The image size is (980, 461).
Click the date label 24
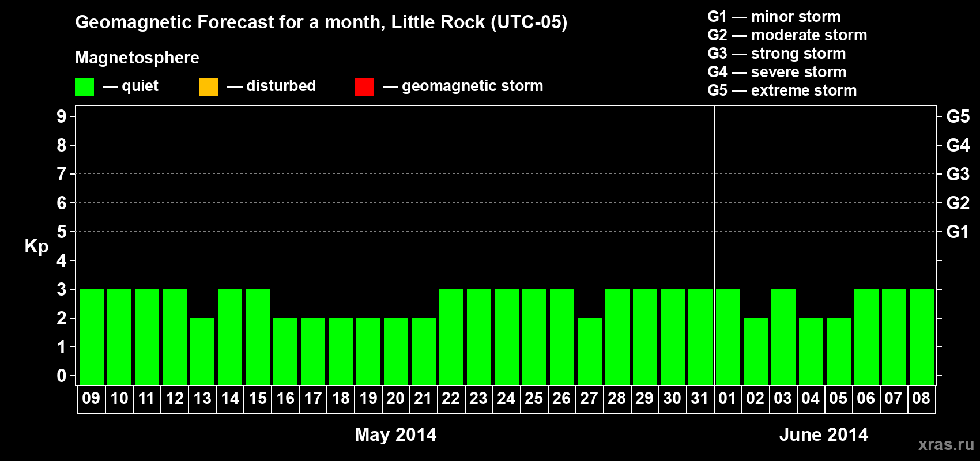506,399
